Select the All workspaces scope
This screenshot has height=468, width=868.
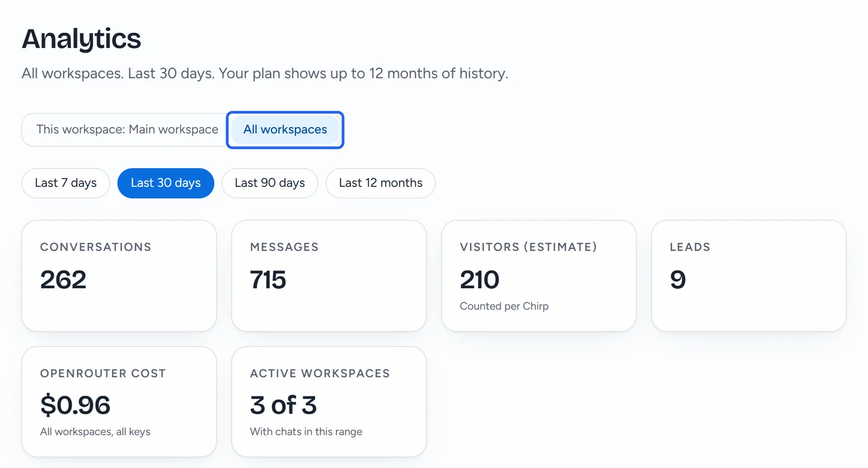click(285, 130)
